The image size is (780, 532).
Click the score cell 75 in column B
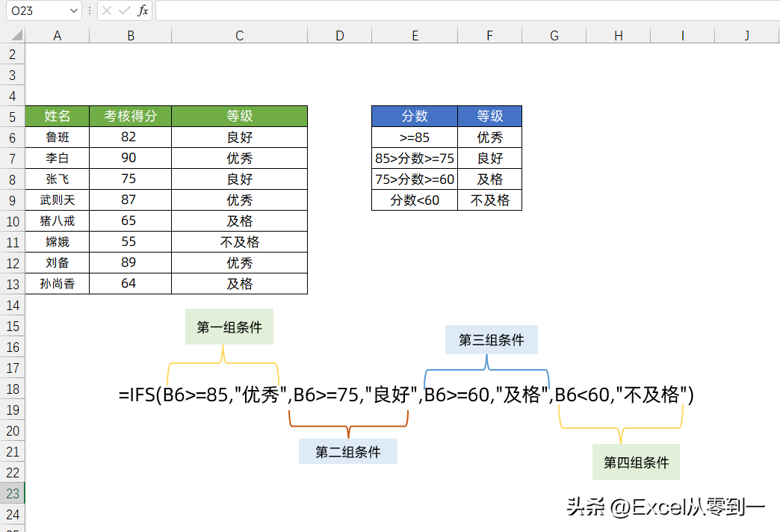point(130,179)
